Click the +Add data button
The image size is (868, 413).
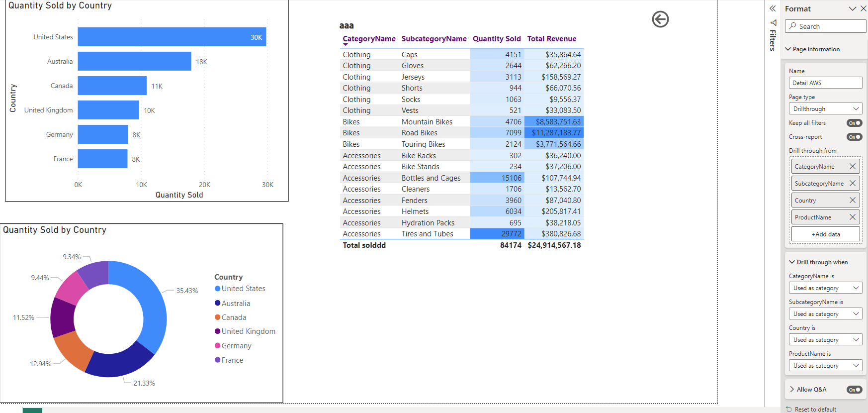(825, 234)
